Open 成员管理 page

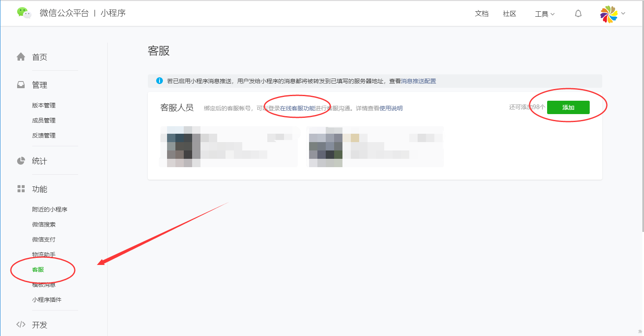(44, 120)
